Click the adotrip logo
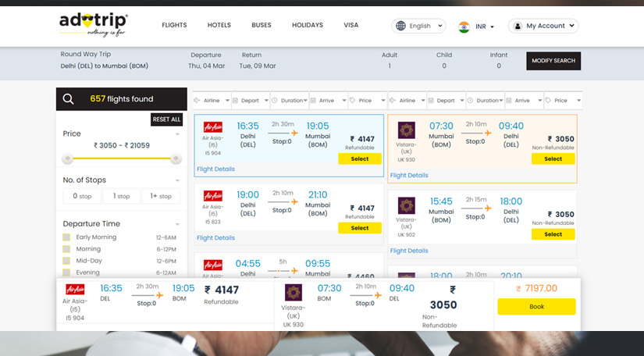The width and height of the screenshot is (644, 356). coord(93,25)
